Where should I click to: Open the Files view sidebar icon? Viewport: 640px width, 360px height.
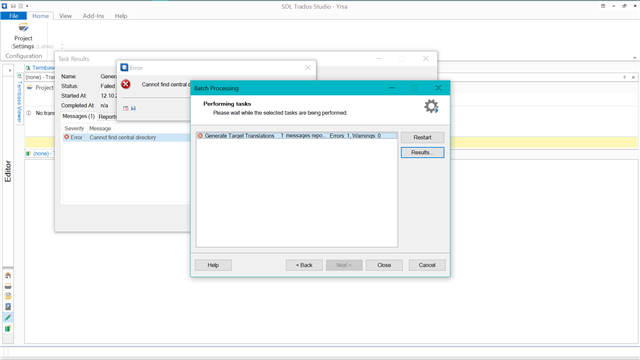[8, 296]
